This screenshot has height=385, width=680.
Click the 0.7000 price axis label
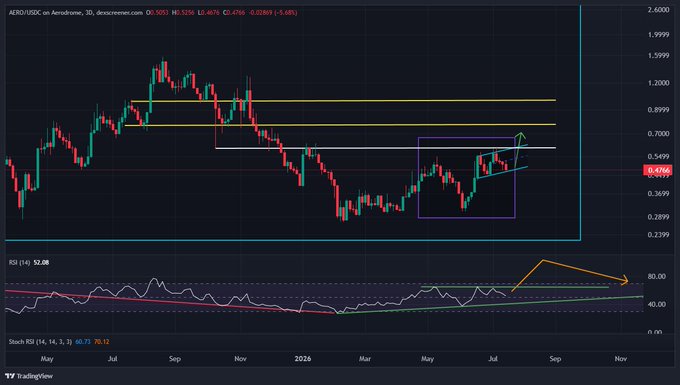[658, 134]
